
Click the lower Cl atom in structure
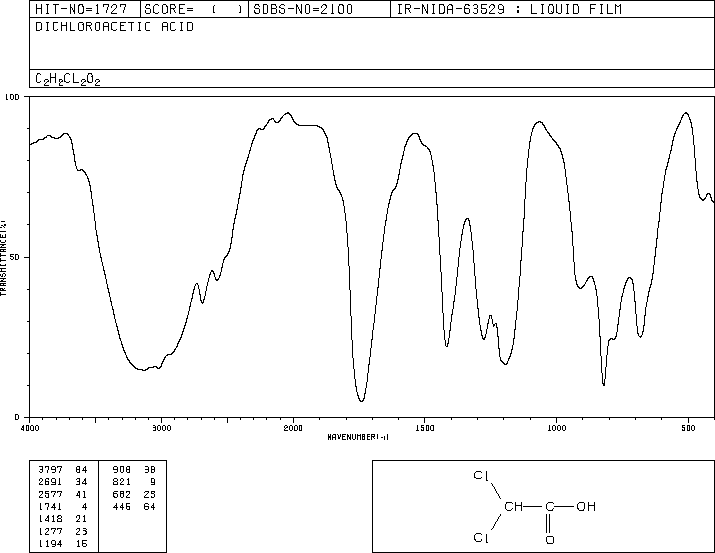(481, 538)
